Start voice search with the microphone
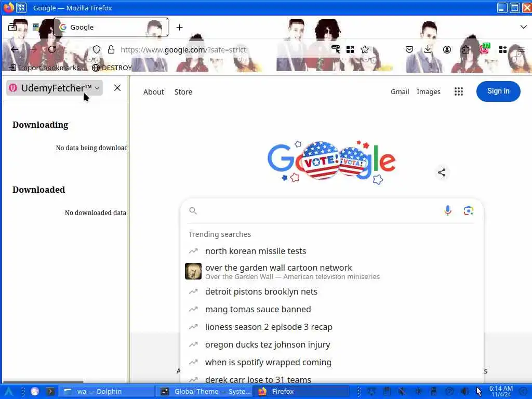 pos(448,211)
